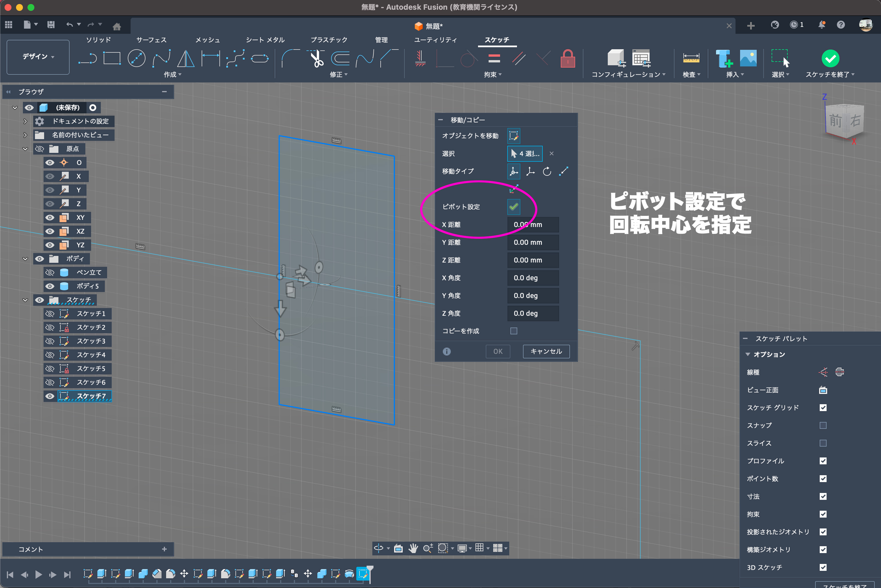Image resolution: width=881 pixels, height=588 pixels.
Task: Switch to the サーフェス tab
Action: point(151,40)
